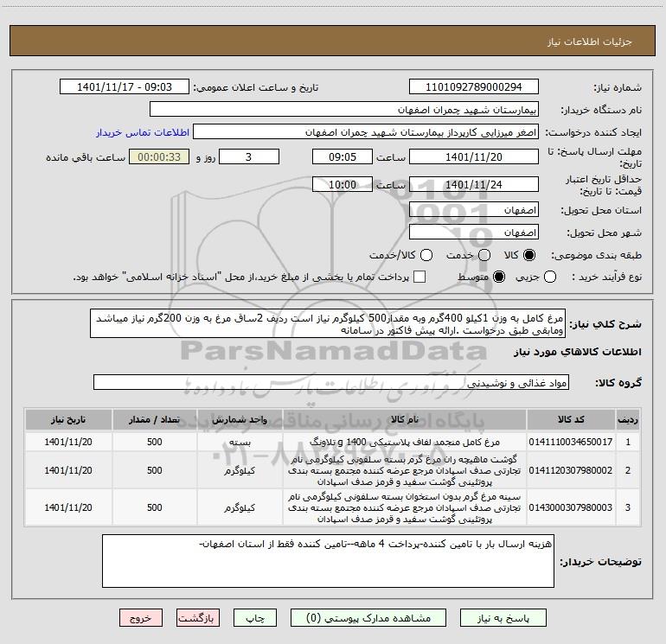Click the response deadline date 1401/11/20 field
666x644 pixels.
pyautogui.click(x=474, y=156)
